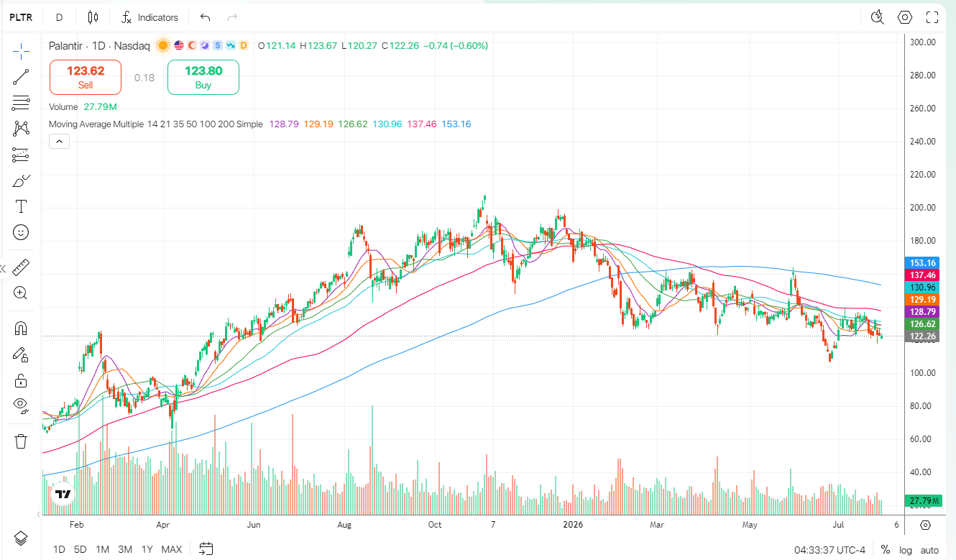Screen dimensions: 956x560
Task: Open the candlestick chart type selector
Action: coord(93,17)
